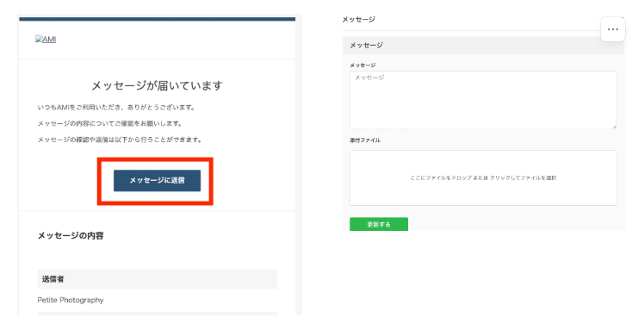The image size is (644, 330).
Task: Click the メッセージに返信 button
Action: coord(157,180)
